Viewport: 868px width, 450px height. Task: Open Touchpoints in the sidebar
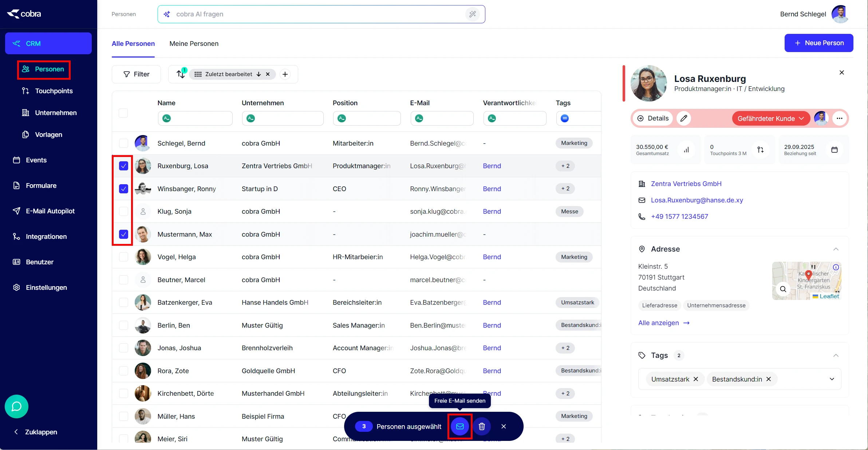coord(54,91)
